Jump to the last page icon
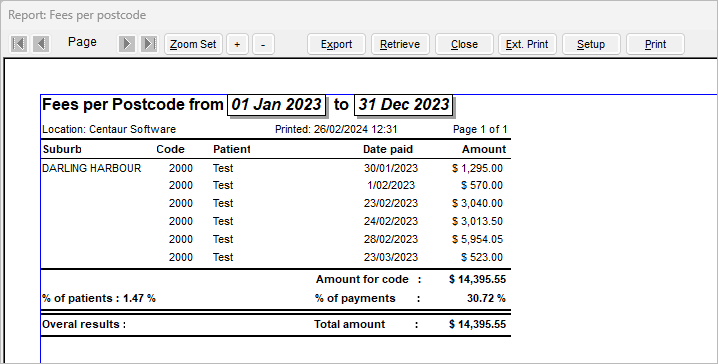Image resolution: width=718 pixels, height=364 pixels. [x=149, y=44]
